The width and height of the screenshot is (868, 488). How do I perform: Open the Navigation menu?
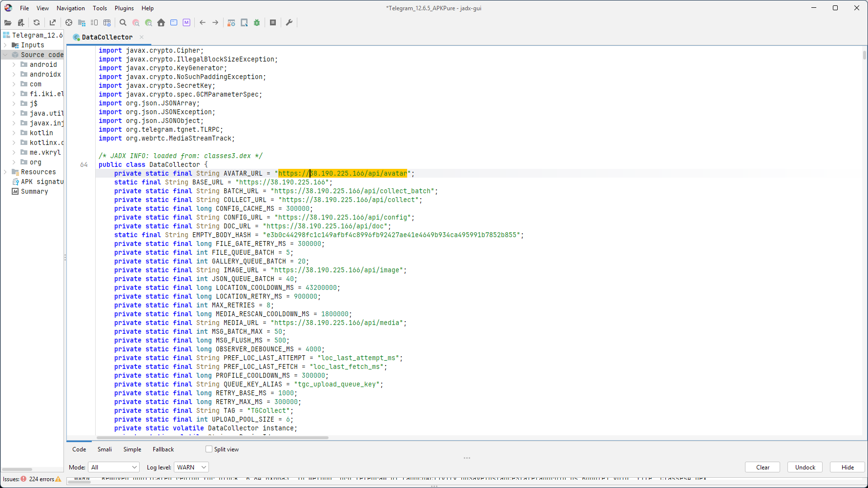(x=71, y=8)
